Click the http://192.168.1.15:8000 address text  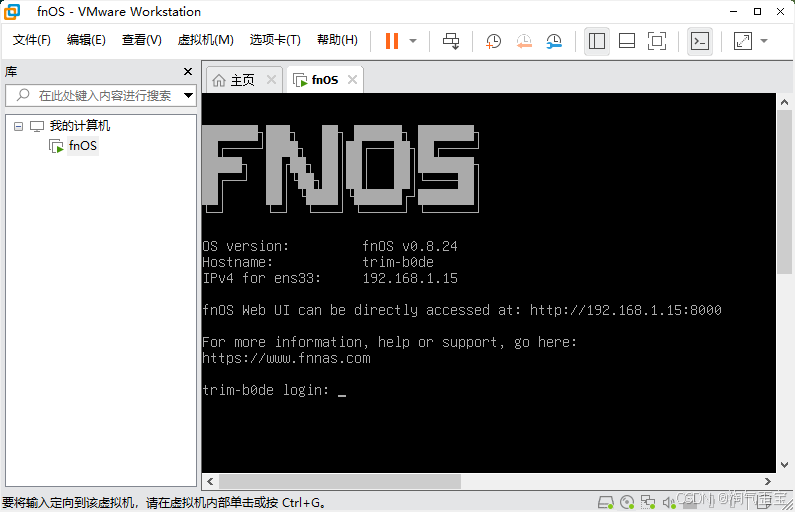click(625, 310)
